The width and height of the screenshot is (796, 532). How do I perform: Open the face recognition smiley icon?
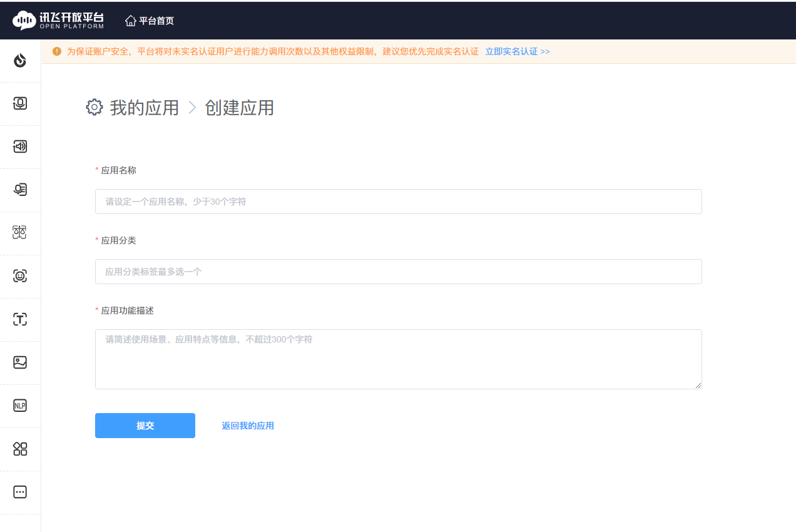click(20, 276)
